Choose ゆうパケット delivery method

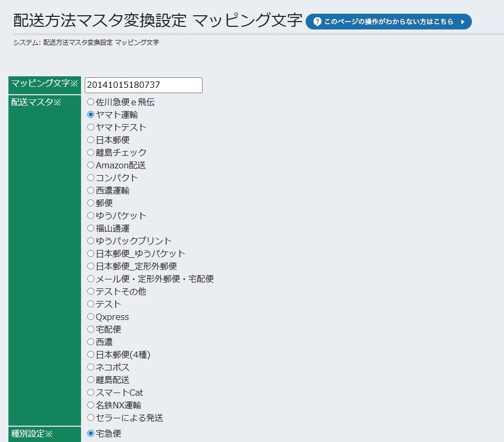click(90, 216)
